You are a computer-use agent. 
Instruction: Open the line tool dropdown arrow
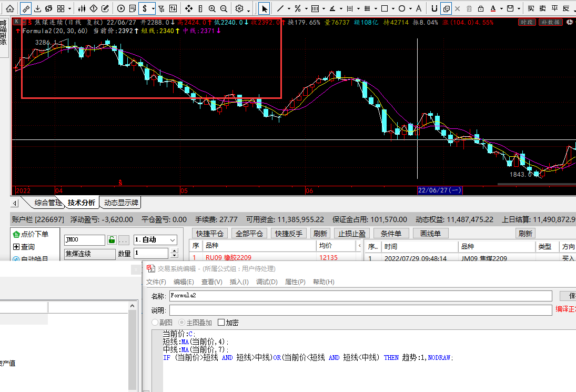289,8
